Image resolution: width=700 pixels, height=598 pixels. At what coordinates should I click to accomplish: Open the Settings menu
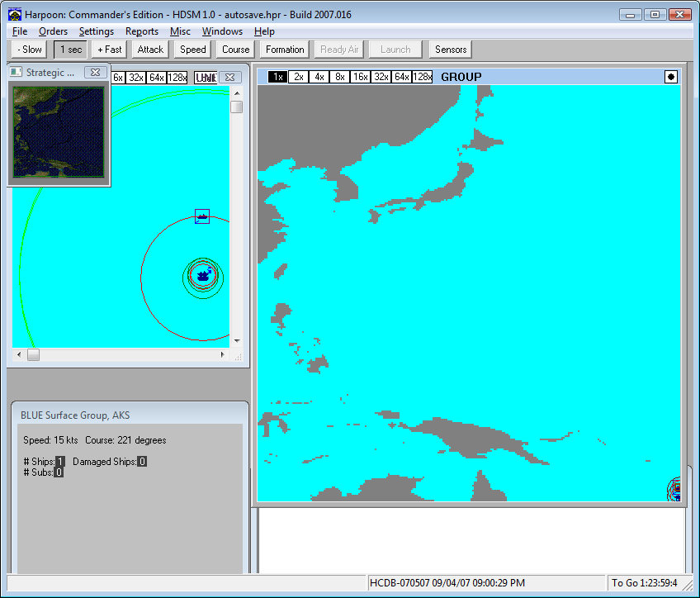tap(97, 31)
